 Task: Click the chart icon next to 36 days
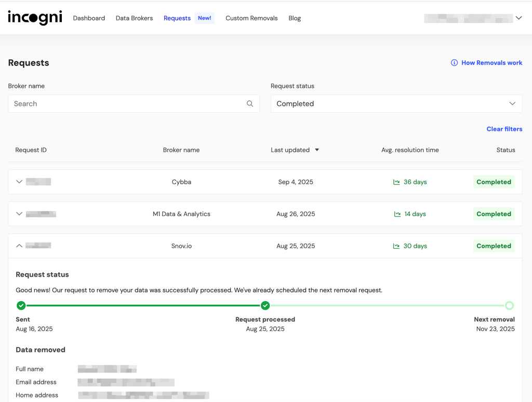pos(396,182)
